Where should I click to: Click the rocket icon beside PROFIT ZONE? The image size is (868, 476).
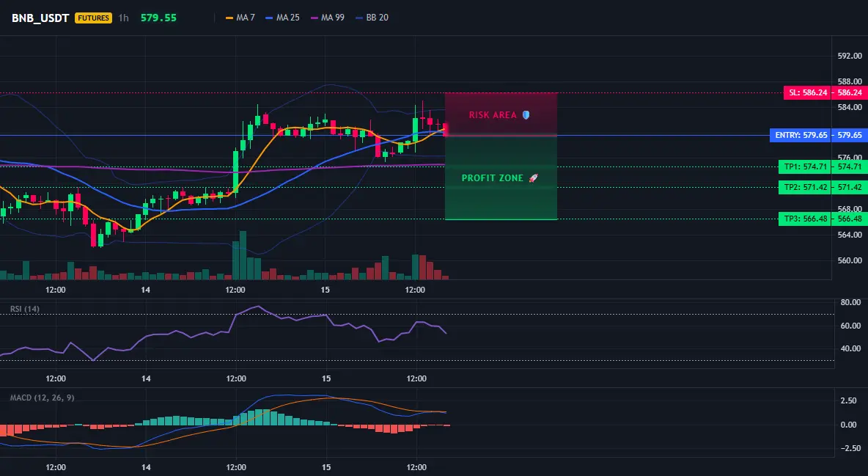(533, 178)
